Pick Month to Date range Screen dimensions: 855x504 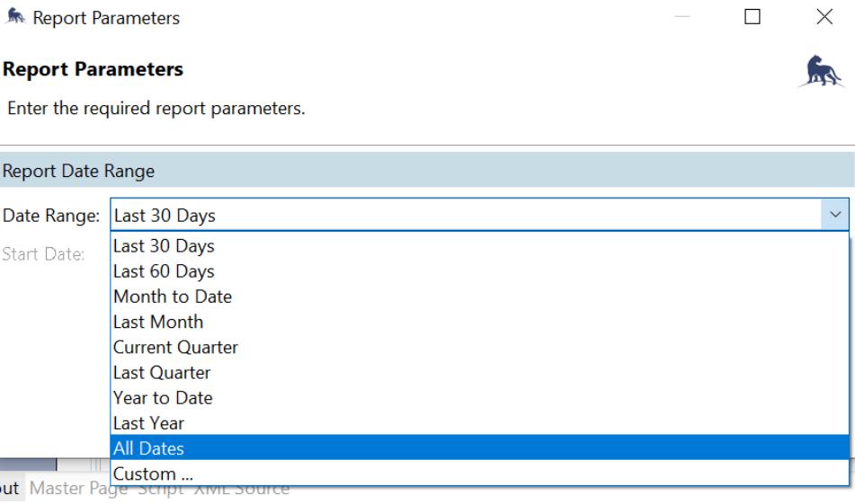173,296
